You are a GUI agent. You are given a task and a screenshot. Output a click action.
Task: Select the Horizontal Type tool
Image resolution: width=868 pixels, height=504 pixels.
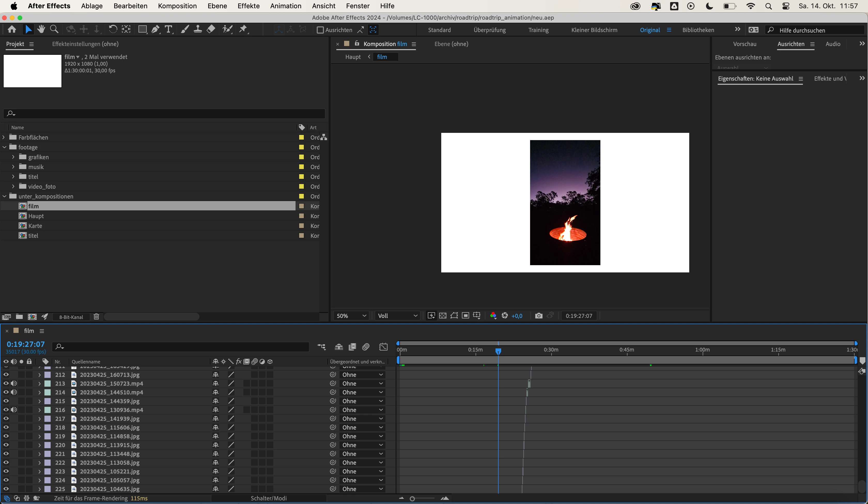coord(168,30)
